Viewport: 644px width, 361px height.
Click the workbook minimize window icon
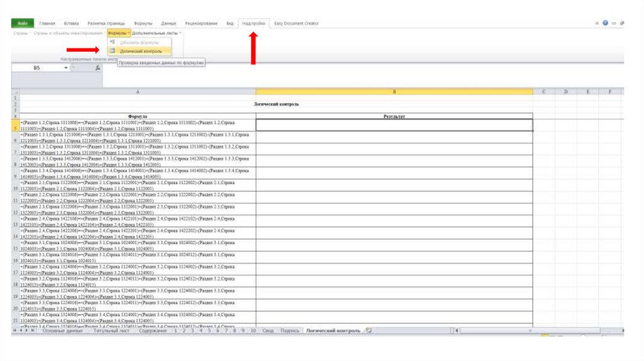tap(614, 23)
